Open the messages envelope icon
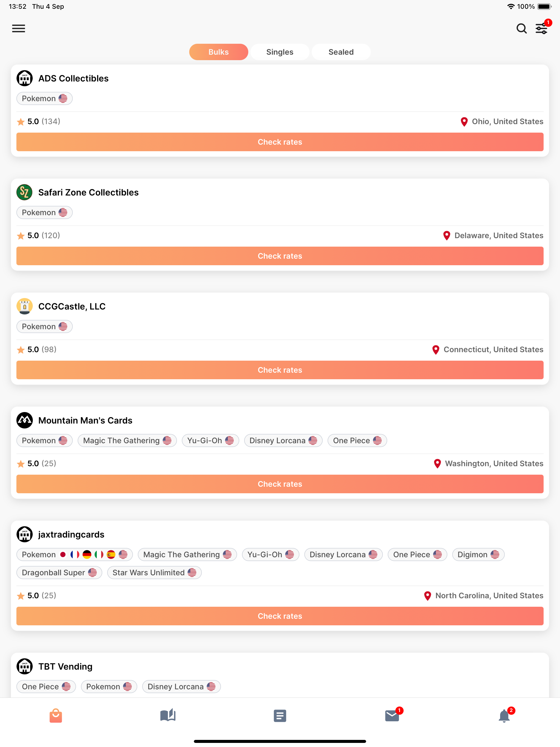Image resolution: width=560 pixels, height=747 pixels. [392, 715]
